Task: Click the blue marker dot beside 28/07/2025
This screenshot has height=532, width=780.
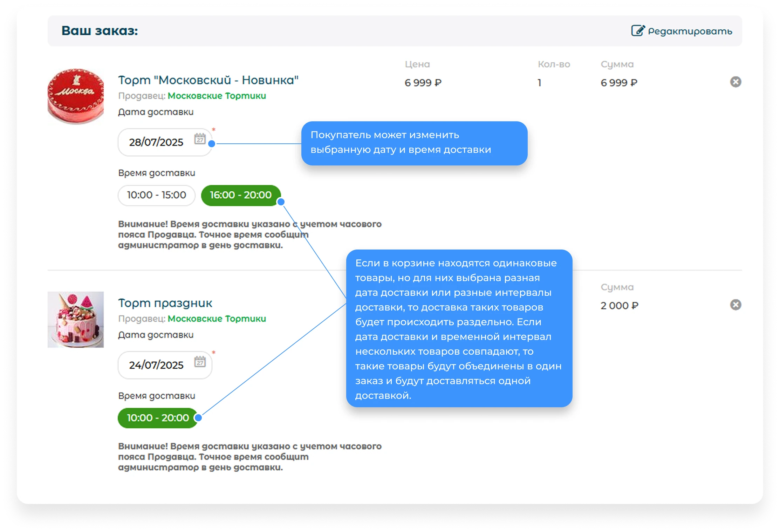Action: 212,144
